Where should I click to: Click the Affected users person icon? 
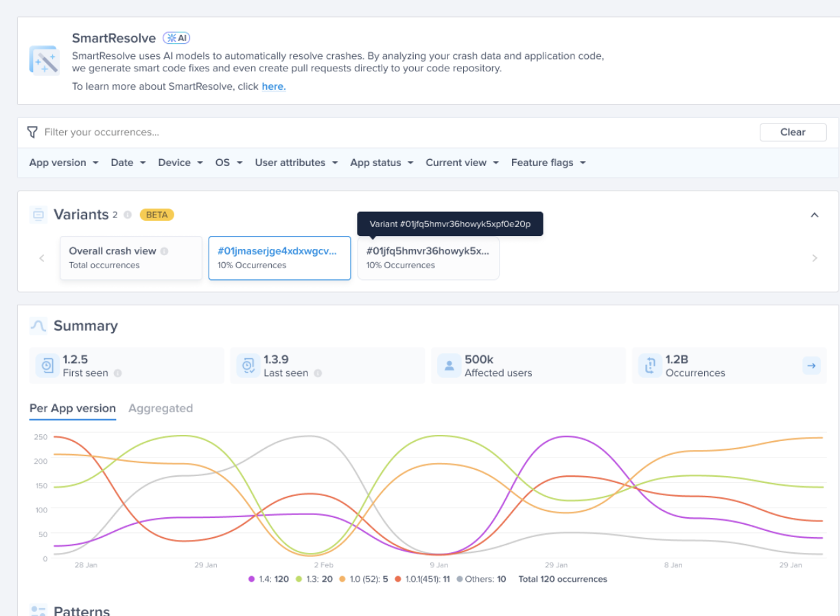(x=449, y=366)
